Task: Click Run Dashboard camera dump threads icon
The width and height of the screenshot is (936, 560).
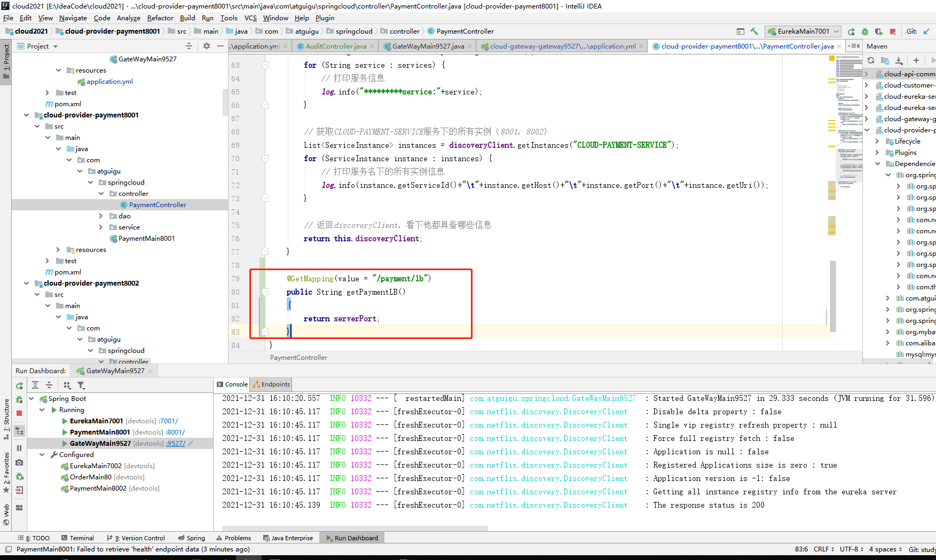Action: point(19,462)
